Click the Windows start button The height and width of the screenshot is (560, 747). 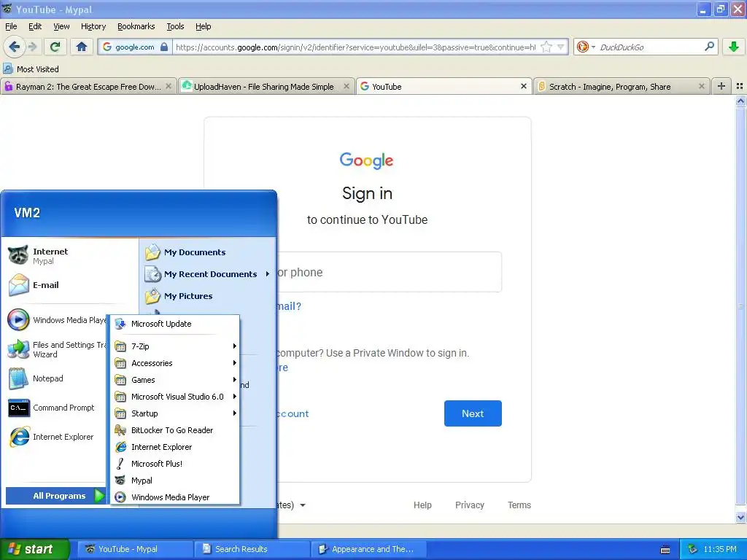34,549
